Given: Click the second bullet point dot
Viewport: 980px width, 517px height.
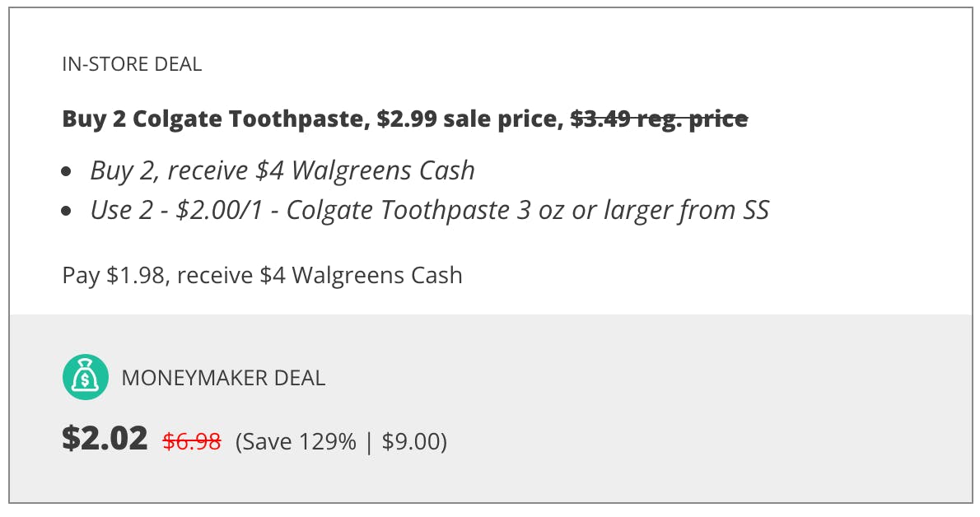Looking at the screenshot, I should pos(67,211).
